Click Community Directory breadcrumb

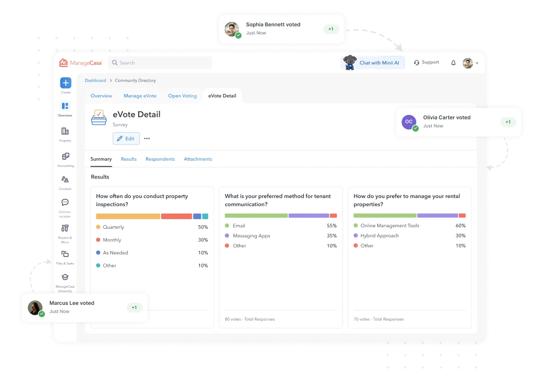point(135,81)
